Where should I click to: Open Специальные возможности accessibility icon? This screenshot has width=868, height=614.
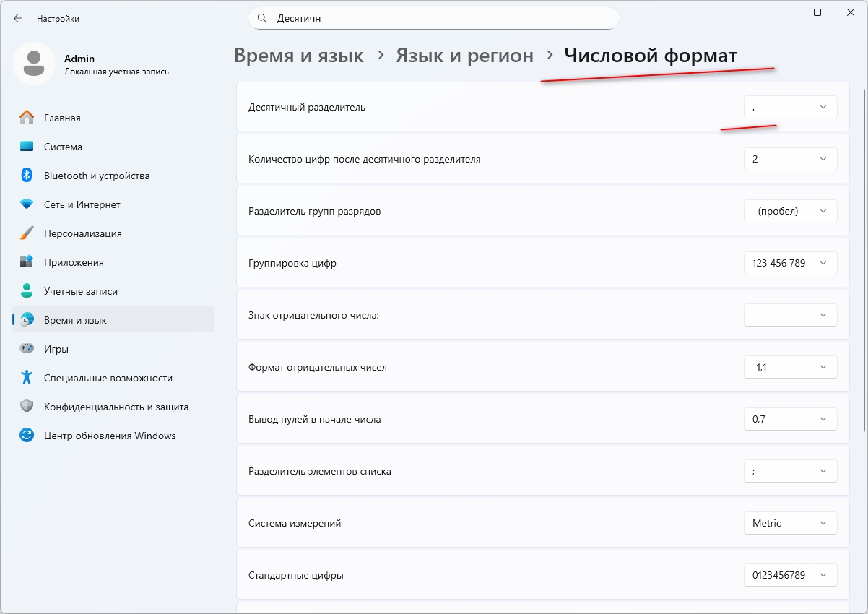(x=27, y=378)
